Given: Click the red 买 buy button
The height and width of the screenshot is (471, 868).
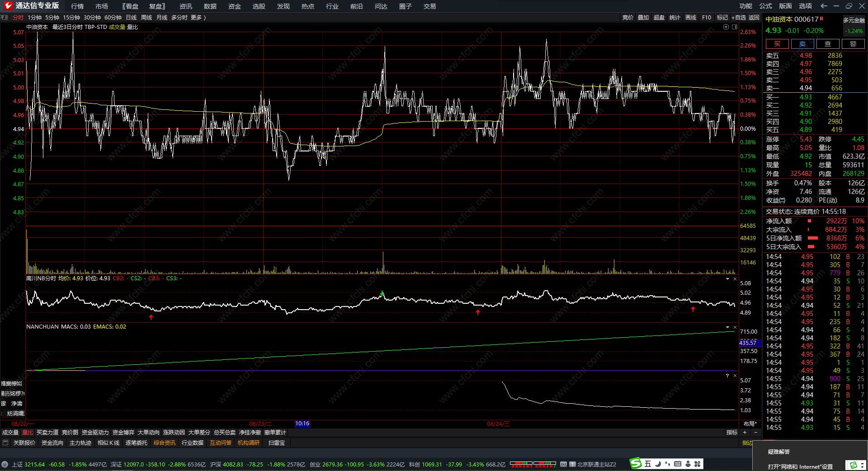Looking at the screenshot, I should [777, 44].
